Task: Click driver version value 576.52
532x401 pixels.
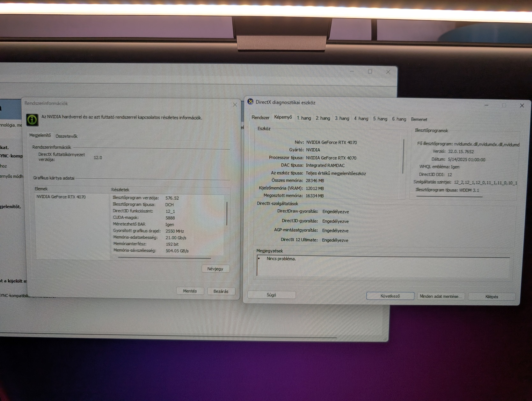Action: [x=172, y=198]
